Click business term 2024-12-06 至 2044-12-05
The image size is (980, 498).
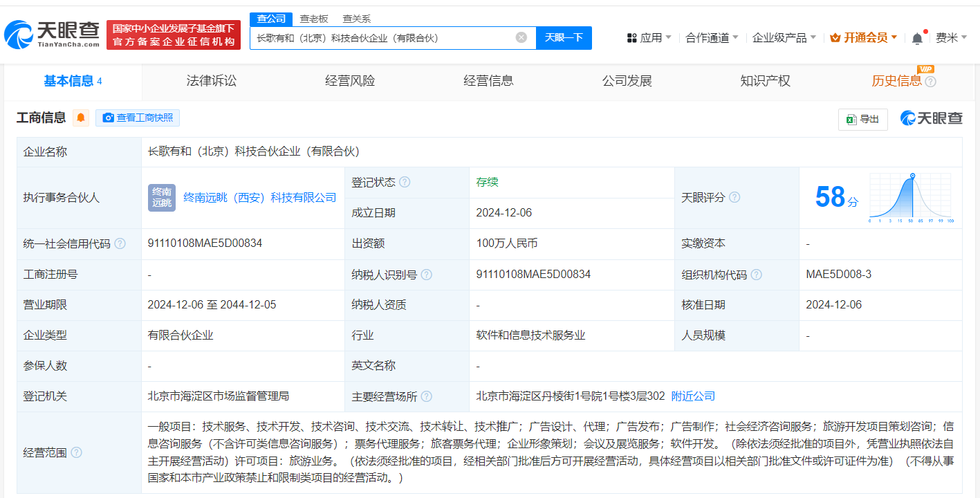212,305
